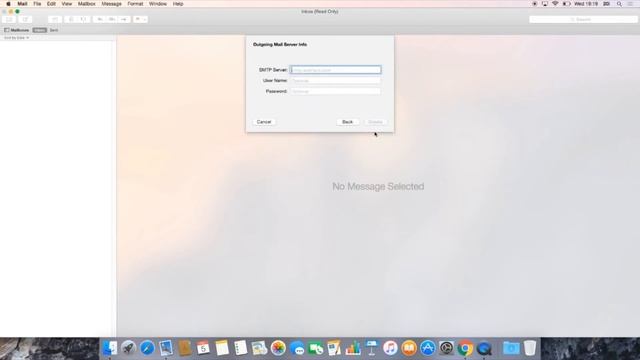Open Notes from the Dock

click(222, 348)
